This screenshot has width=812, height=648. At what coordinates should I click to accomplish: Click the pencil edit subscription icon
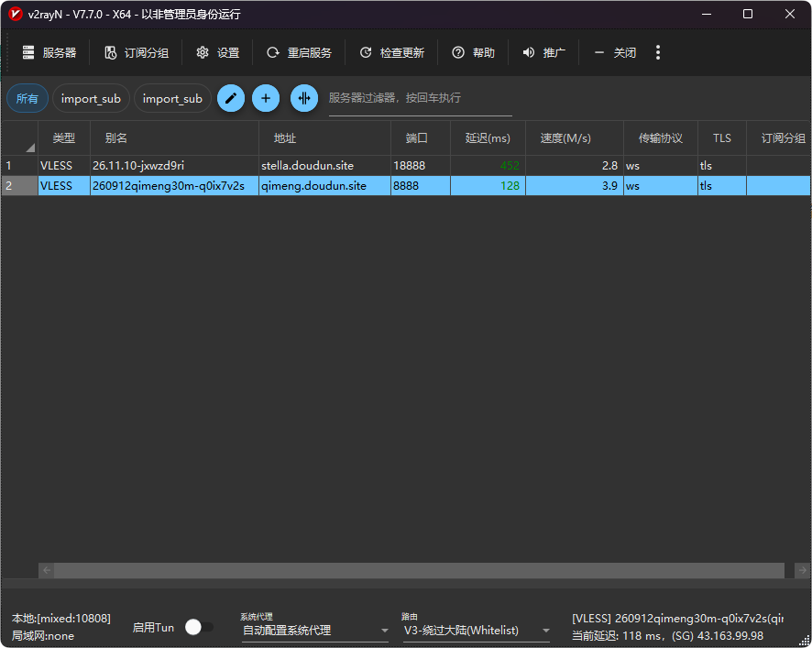[231, 98]
